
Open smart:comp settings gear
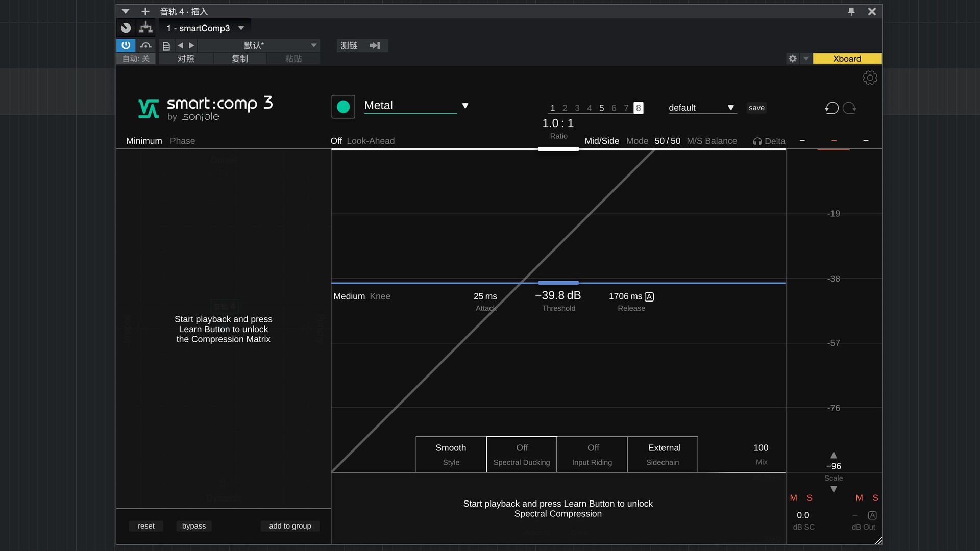coord(870,78)
